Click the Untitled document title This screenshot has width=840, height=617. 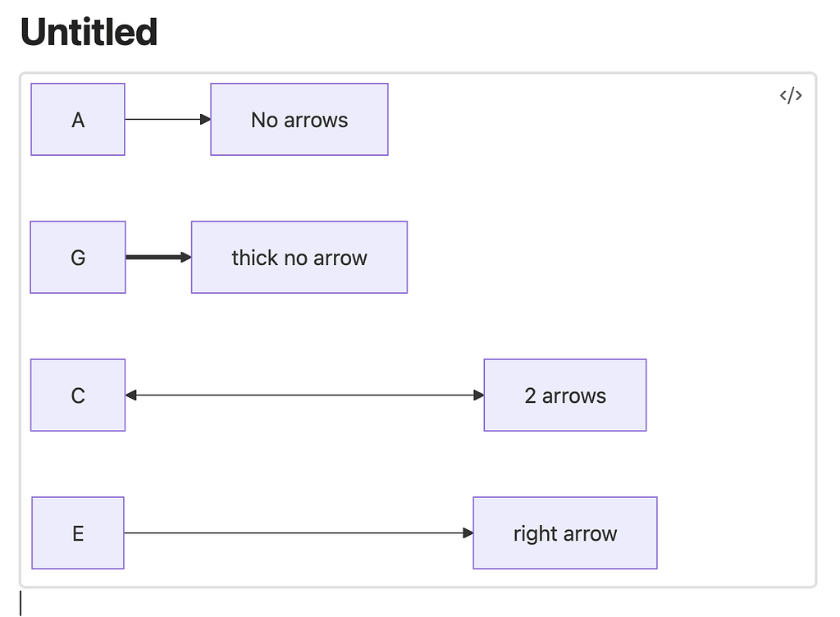click(x=89, y=31)
